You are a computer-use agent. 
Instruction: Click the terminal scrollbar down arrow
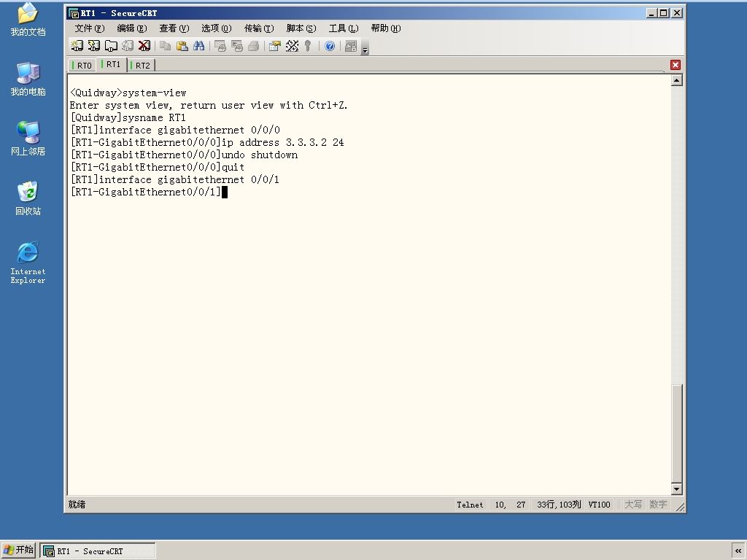(x=676, y=489)
